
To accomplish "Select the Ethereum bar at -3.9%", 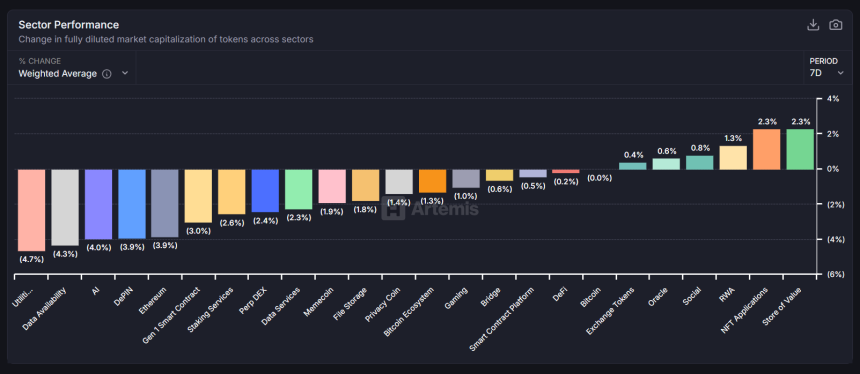I will [165, 203].
